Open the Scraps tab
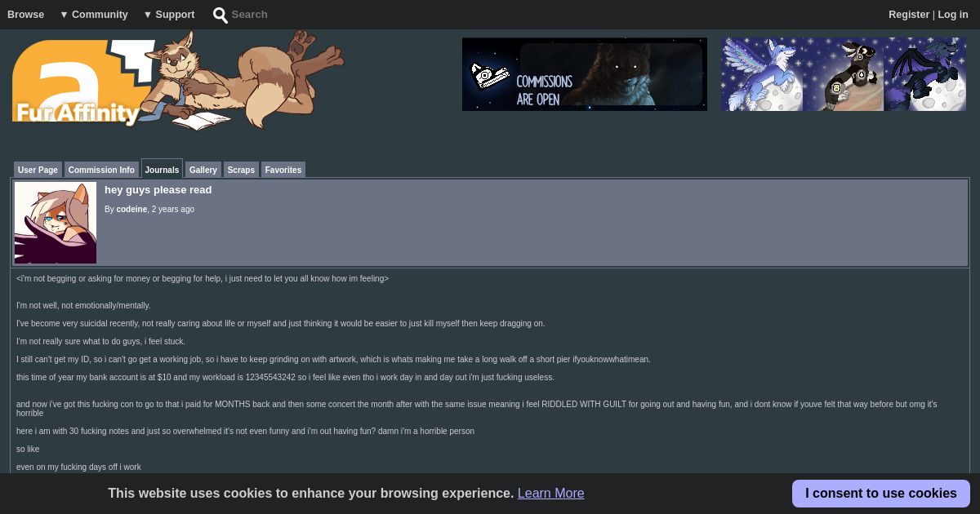The width and height of the screenshot is (980, 514). click(x=241, y=170)
